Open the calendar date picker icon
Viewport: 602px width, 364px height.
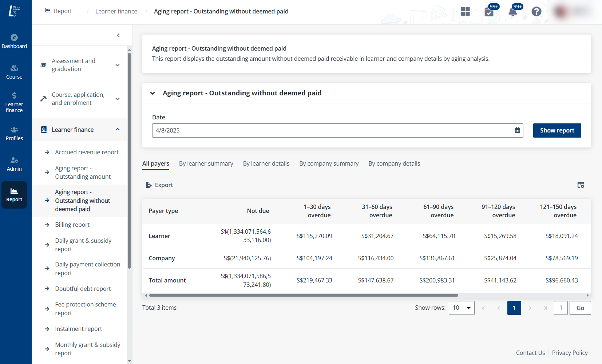[517, 130]
